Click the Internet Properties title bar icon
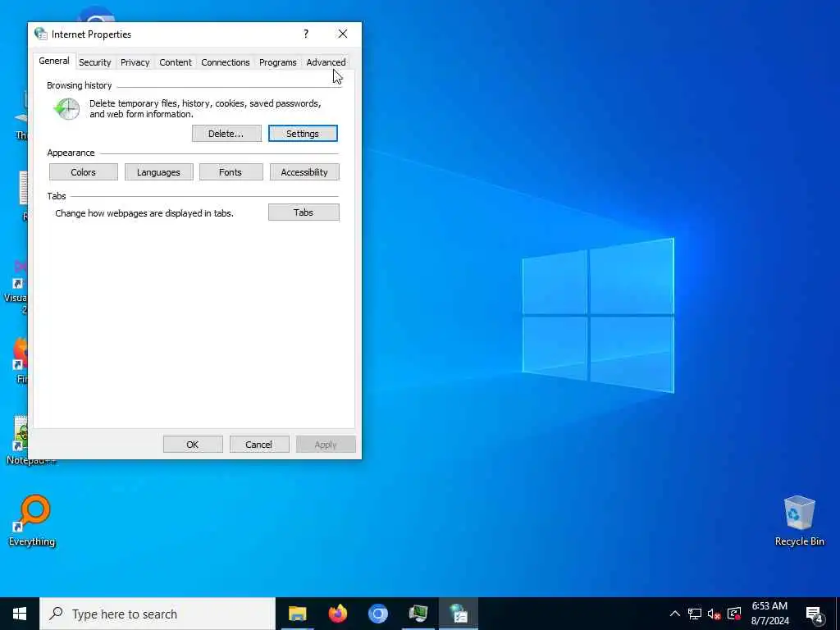 (41, 34)
